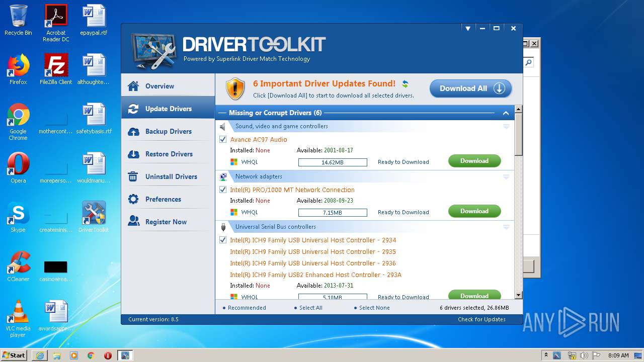The width and height of the screenshot is (644, 362).
Task: Open the title bar dropdown menu arrow
Action: [467, 29]
